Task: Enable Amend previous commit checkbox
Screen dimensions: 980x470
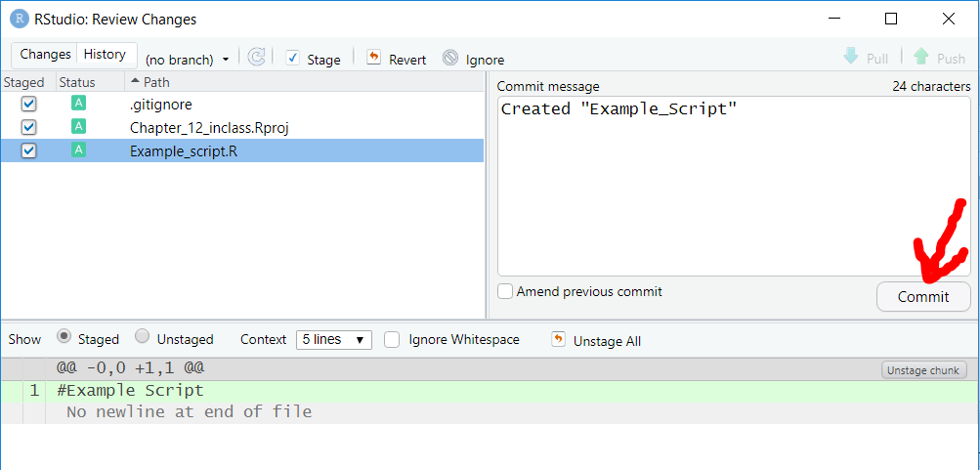Action: click(505, 292)
